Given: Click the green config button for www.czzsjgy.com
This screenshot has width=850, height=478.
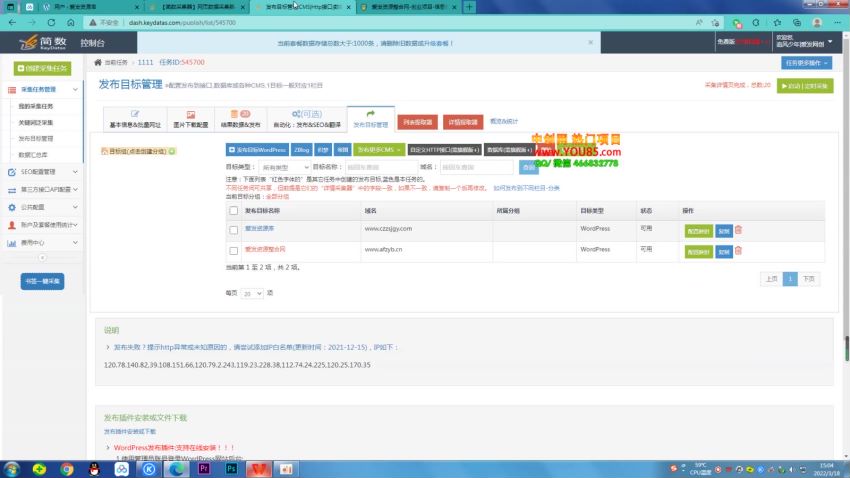Looking at the screenshot, I should 698,231.
